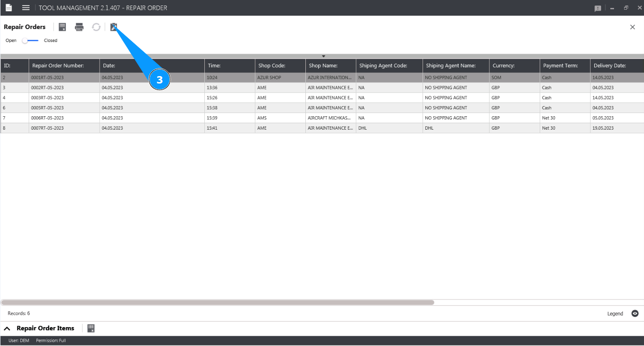Click the document icon in the title bar

(8, 8)
